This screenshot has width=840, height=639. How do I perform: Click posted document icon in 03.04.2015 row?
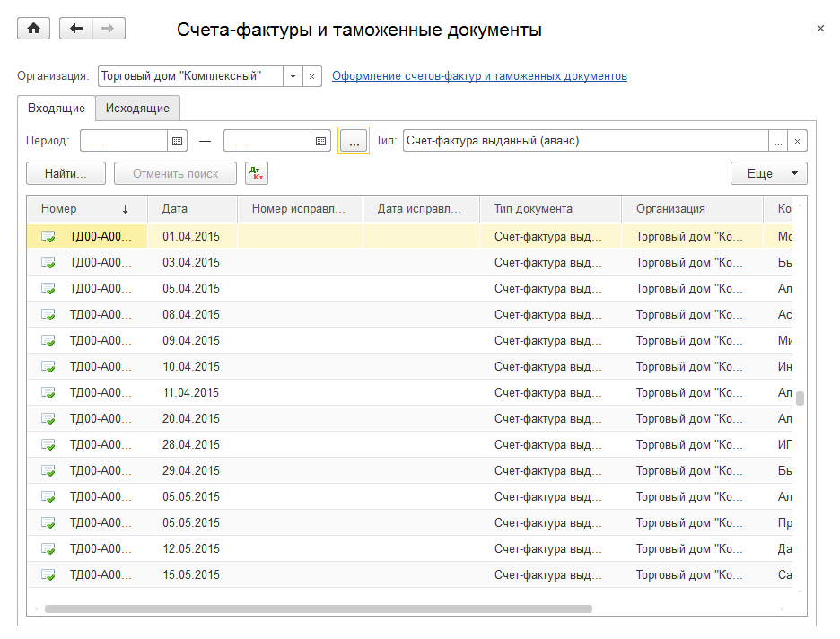48,263
